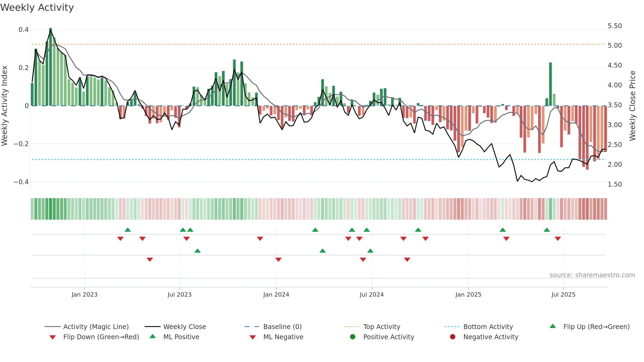Click the first green flip-up marker after Jan 2023
Screen dimensions: 644x362
tap(128, 230)
